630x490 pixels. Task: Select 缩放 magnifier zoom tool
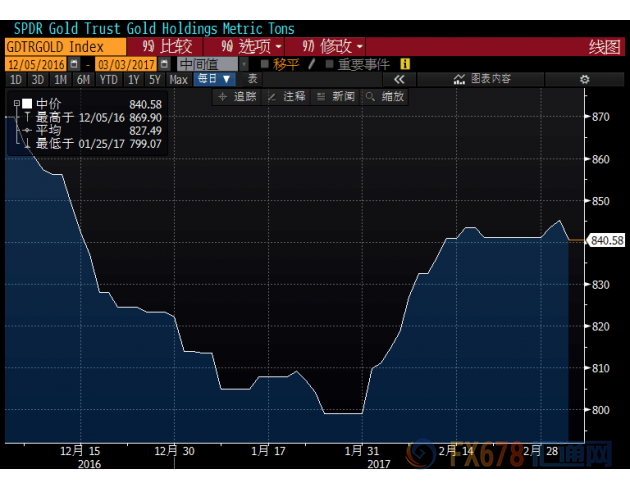385,97
